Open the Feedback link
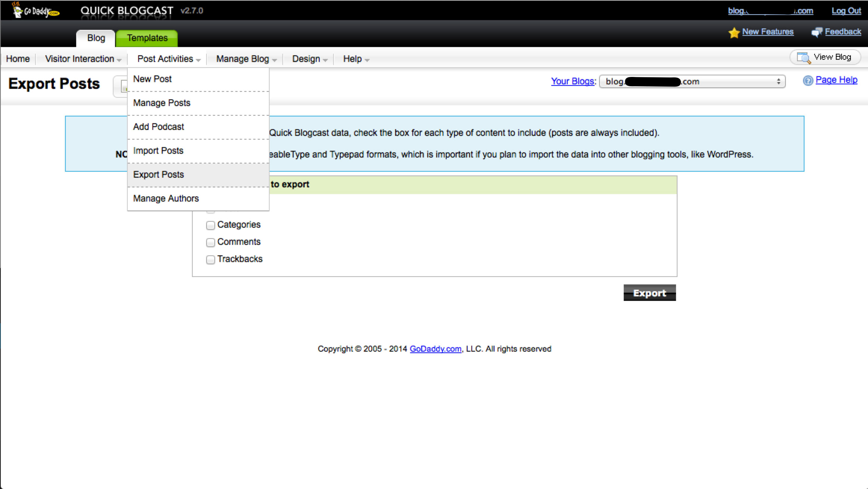The width and height of the screenshot is (868, 489). click(843, 32)
